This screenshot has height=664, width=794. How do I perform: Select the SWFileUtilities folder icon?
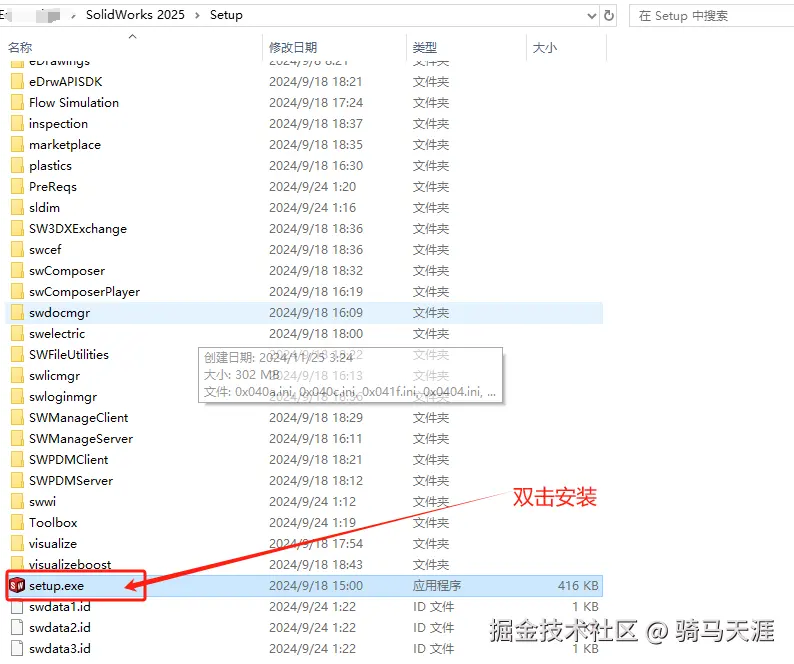[x=17, y=355]
